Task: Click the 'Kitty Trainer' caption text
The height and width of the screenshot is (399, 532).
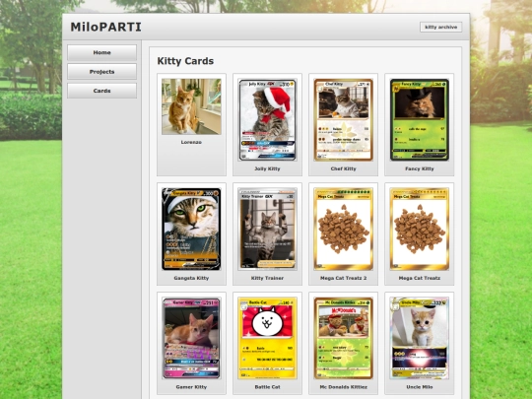Action: 267,278
